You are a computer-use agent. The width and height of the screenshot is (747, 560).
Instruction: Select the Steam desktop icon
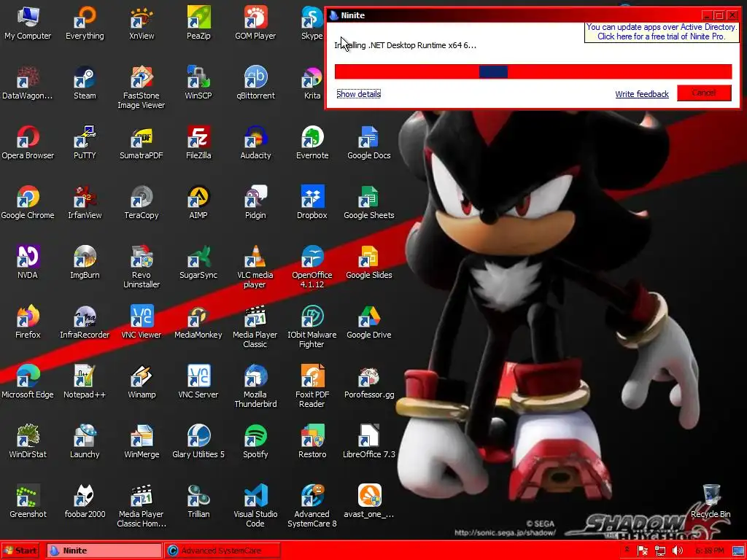[x=85, y=83]
